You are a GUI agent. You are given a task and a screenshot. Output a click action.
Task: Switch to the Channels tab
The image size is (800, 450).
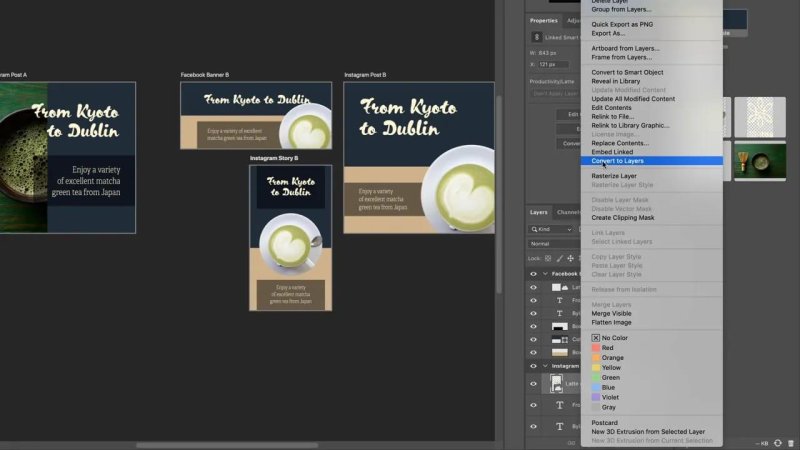point(568,212)
